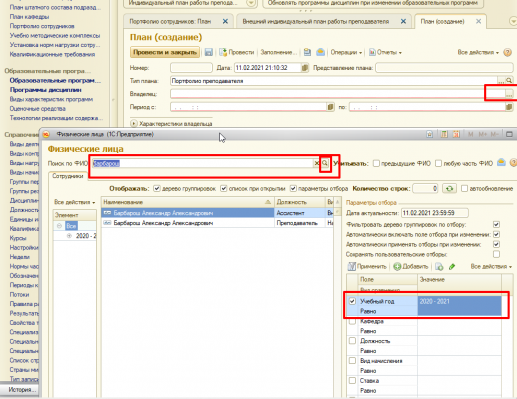Open Учебно методические комплексы in the sidebar
Viewport: 517px width, 399px height.
(55, 35)
